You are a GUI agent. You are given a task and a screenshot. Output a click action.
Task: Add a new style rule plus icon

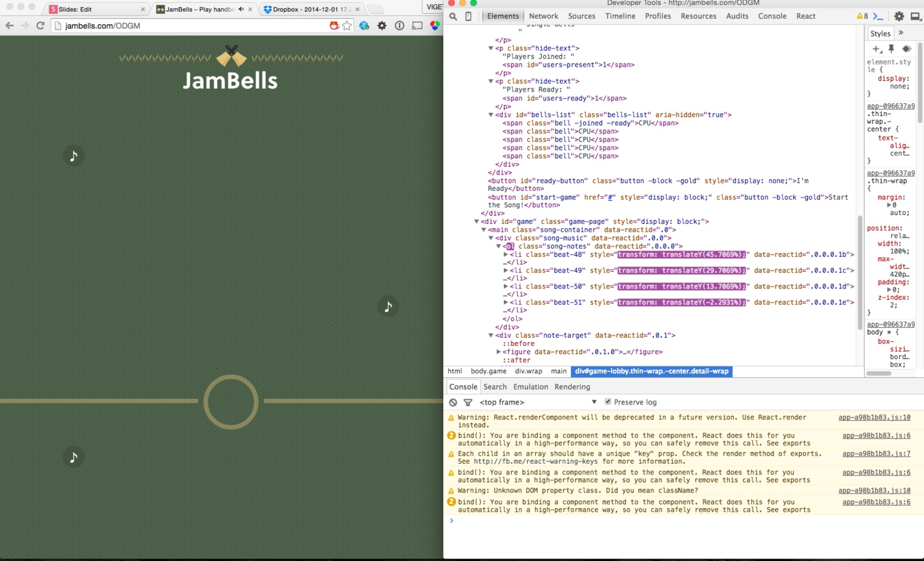coord(877,49)
